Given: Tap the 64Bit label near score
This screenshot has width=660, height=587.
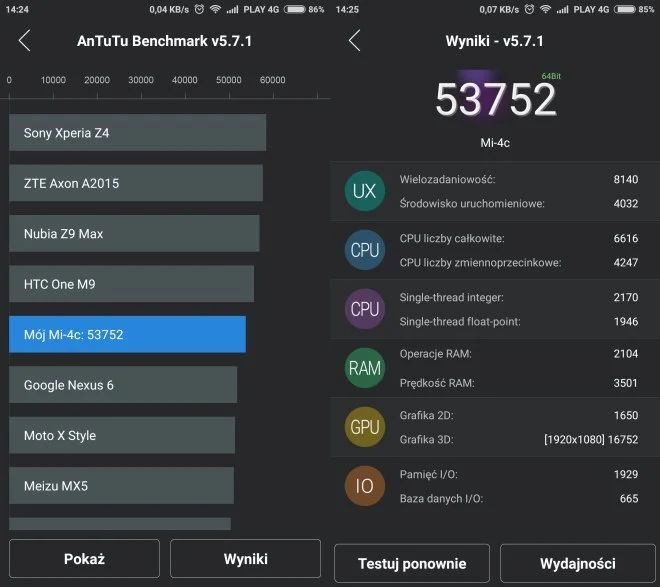Looking at the screenshot, I should (x=551, y=76).
